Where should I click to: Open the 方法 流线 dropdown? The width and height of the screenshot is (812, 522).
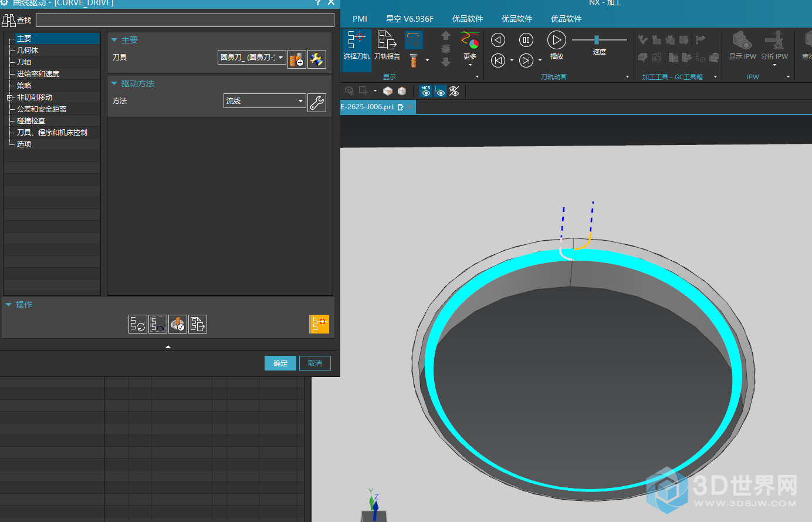265,101
